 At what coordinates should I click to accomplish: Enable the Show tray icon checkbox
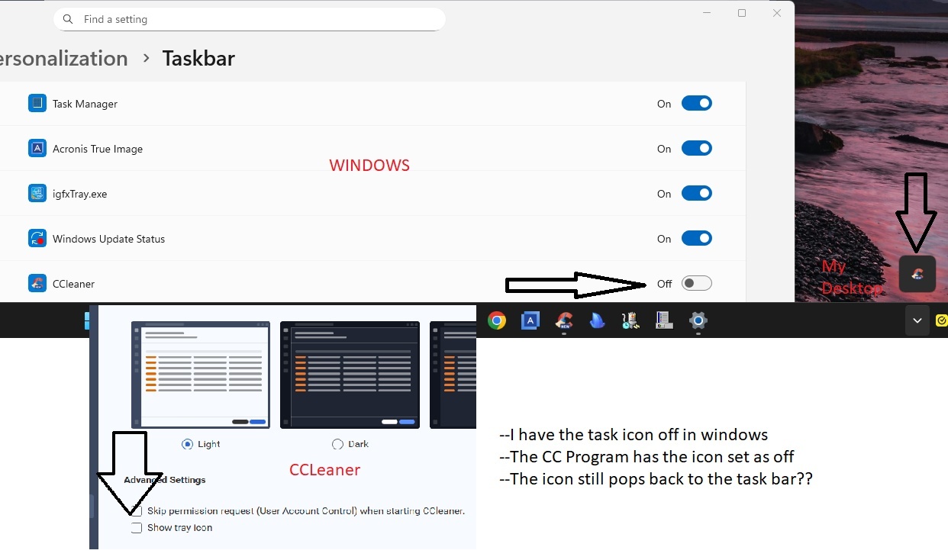[x=137, y=528]
